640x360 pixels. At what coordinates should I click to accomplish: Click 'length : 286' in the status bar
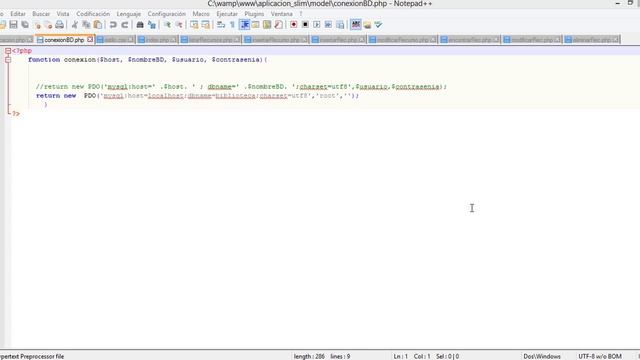click(x=309, y=356)
